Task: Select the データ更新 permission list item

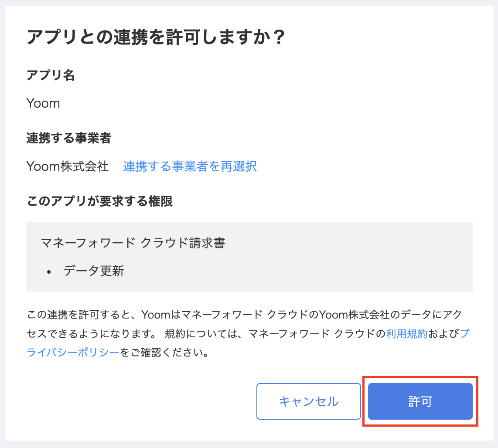Action: coord(94,271)
